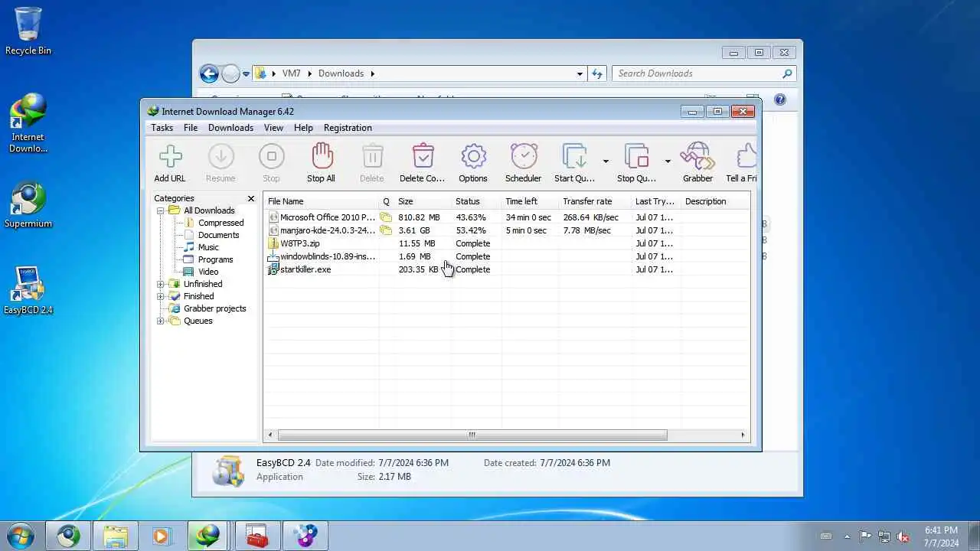Viewport: 980px width, 551px height.
Task: Click the Explorer back arrow button
Action: (209, 73)
